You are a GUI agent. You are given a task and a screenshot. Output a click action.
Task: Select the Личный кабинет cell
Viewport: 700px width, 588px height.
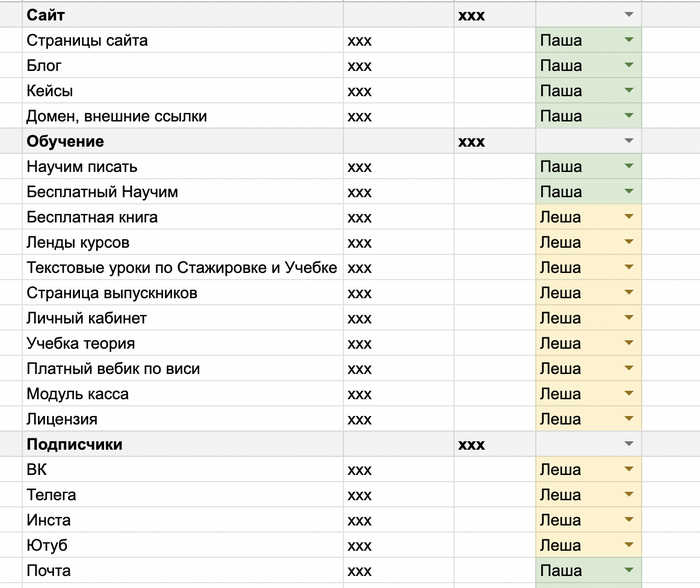pos(180,318)
